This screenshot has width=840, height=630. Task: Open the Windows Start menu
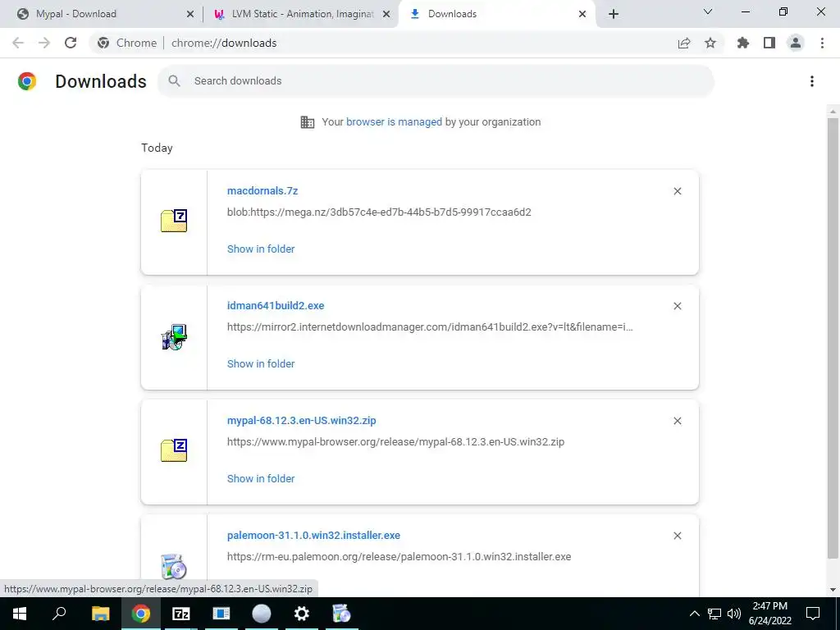click(20, 614)
